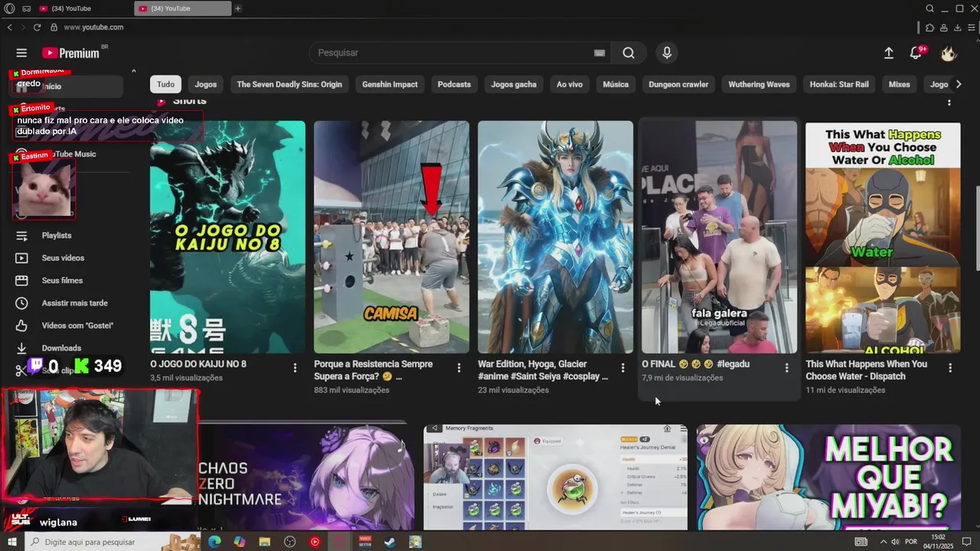This screenshot has height=551, width=980.
Task: Open Opera easy setup sliders icon
Action: pos(971,28)
